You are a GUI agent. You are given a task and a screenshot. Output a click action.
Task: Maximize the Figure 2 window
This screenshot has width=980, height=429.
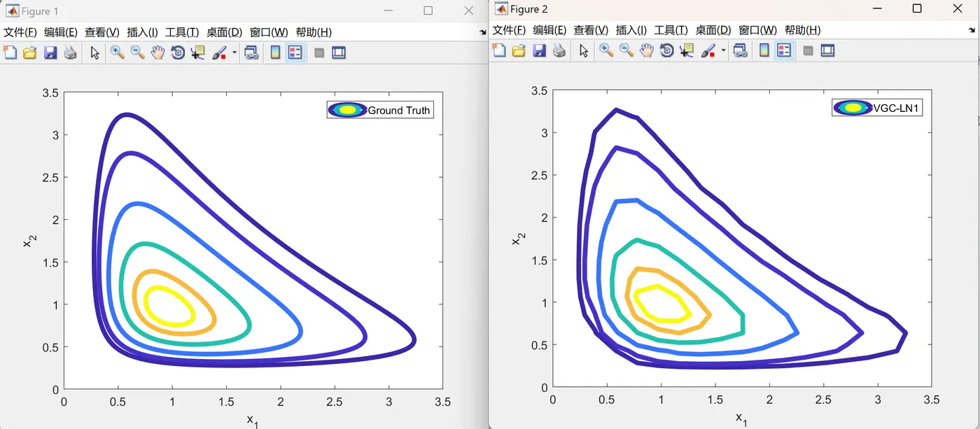click(x=917, y=8)
